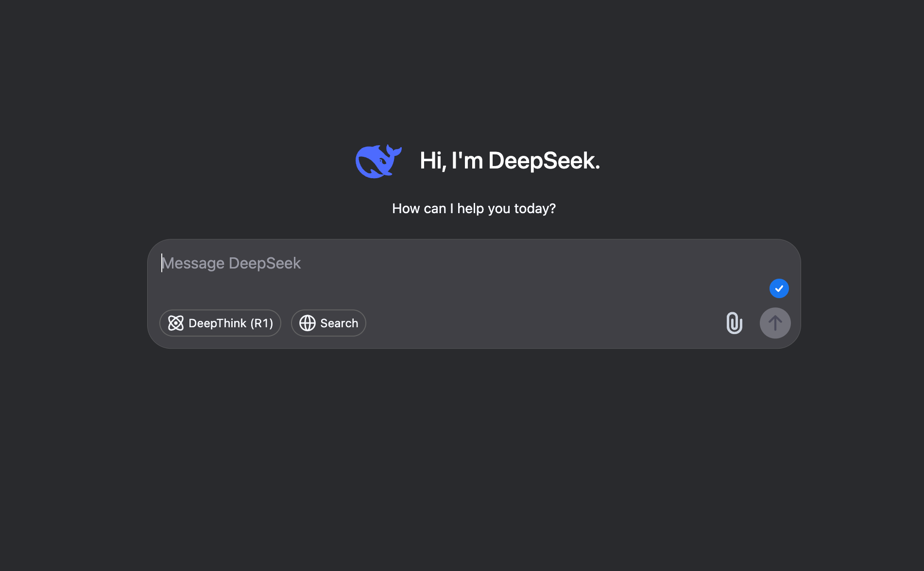Viewport: 924px width, 571px height.
Task: Click the word "DeepSeek" in the greeting
Action: 544,161
